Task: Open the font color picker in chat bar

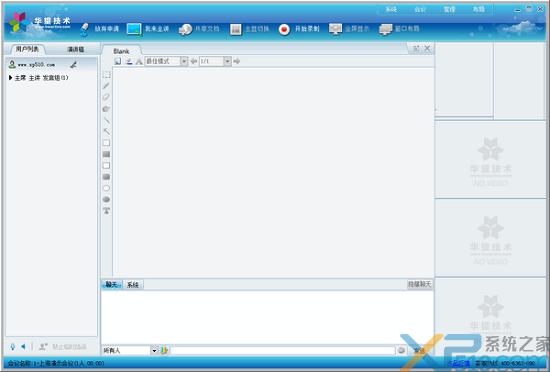Action: [164, 350]
